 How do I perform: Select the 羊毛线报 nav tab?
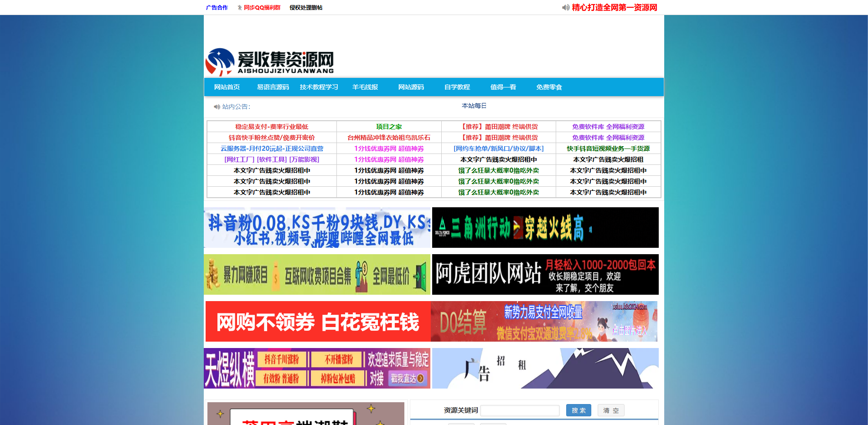tap(365, 87)
